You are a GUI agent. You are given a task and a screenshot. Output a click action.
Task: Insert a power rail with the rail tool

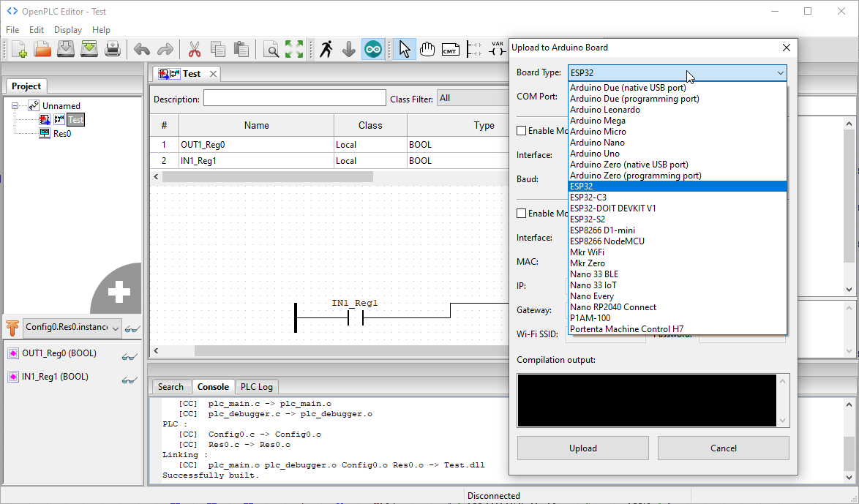[474, 50]
